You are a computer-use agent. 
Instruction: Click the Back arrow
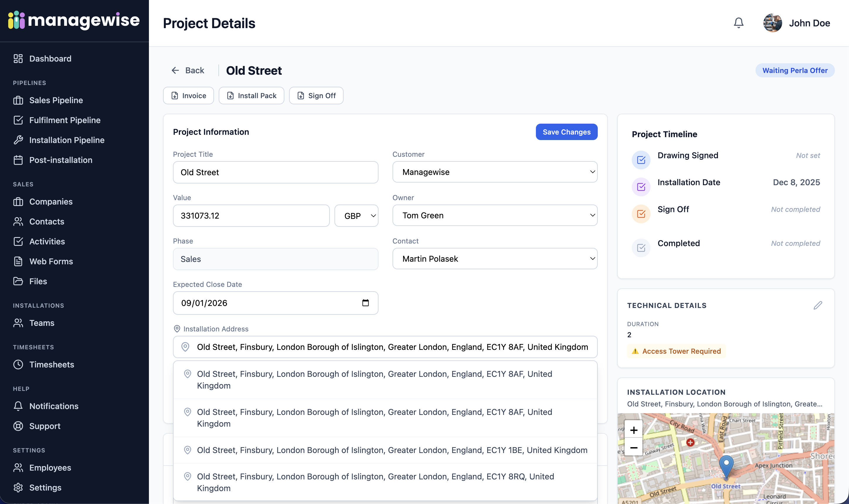(x=175, y=70)
